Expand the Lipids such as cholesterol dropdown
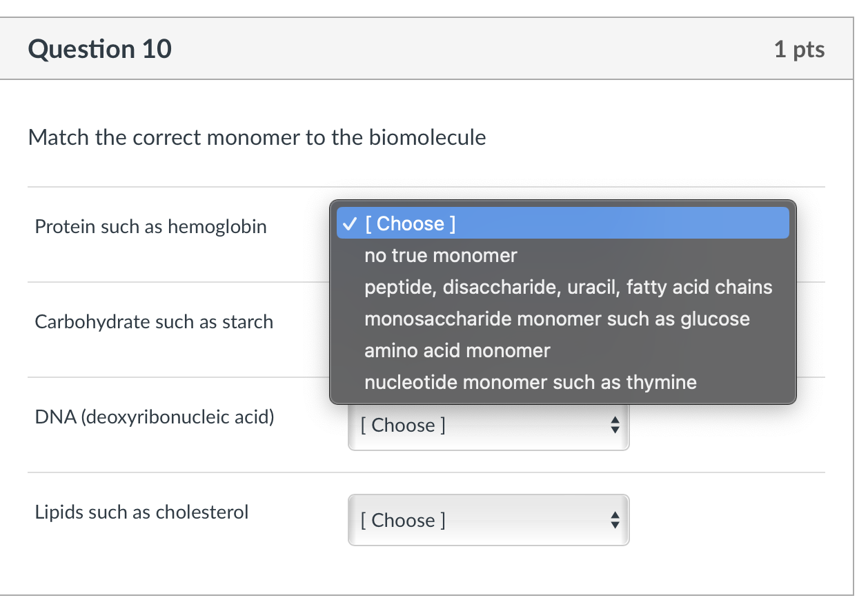The image size is (868, 600). [488, 521]
